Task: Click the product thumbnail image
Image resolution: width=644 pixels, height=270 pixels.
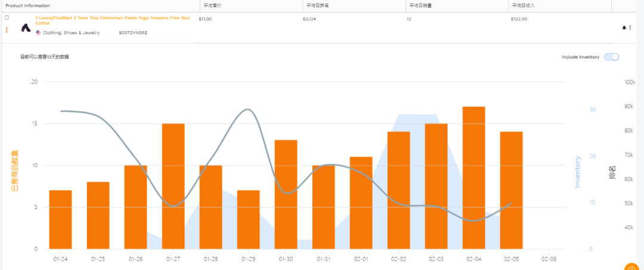Action: pyautogui.click(x=26, y=28)
